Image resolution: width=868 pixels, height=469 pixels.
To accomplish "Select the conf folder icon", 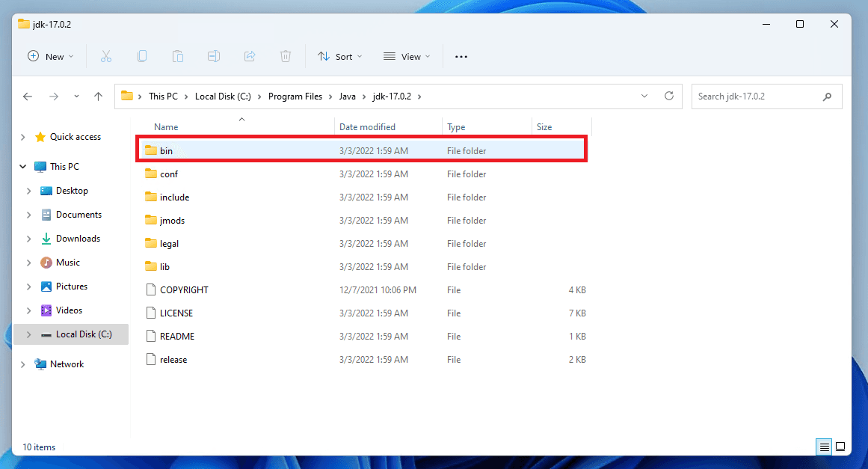I will [x=150, y=174].
